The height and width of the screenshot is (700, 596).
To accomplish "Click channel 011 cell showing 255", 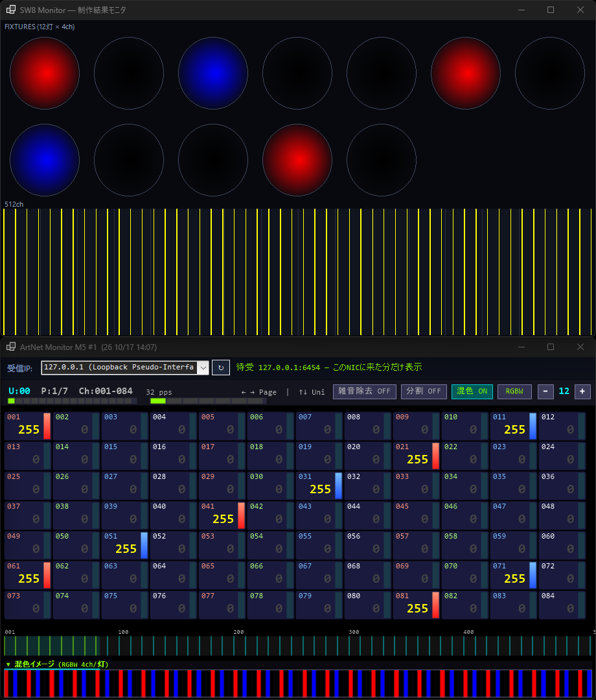I will [514, 426].
